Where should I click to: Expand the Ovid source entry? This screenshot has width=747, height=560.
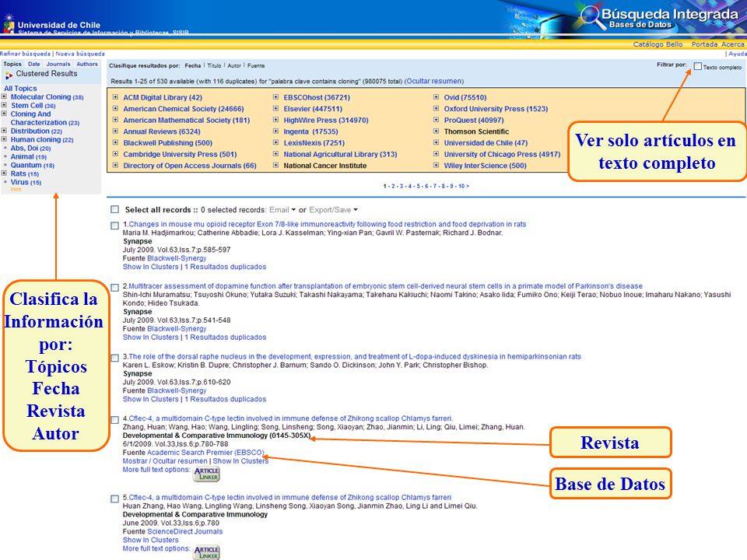pos(437,97)
